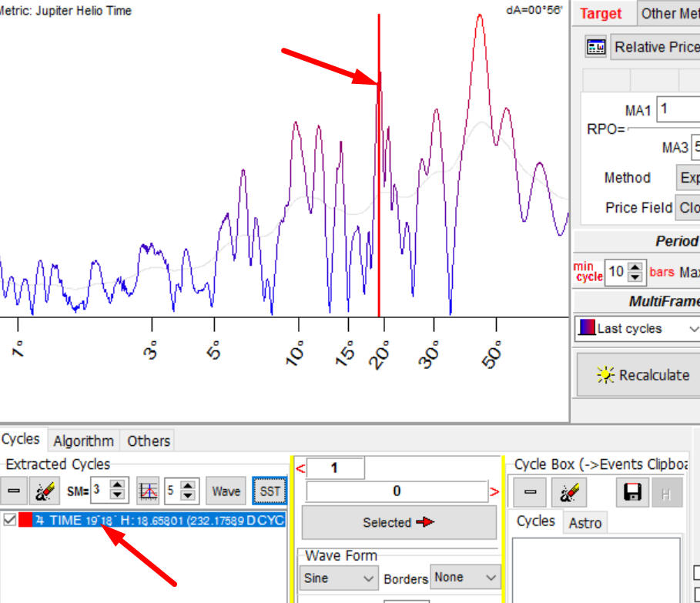Open the Astro tab in Cycle Box

(584, 524)
